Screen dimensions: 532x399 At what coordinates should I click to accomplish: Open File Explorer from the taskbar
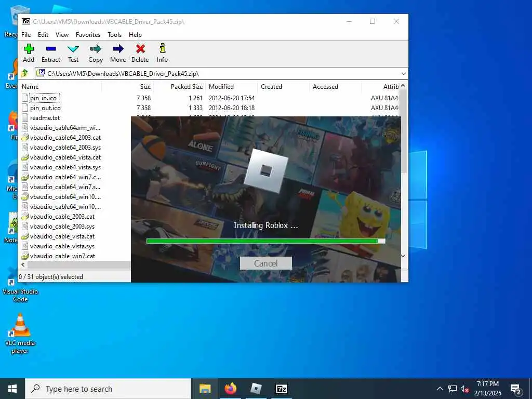pos(205,389)
